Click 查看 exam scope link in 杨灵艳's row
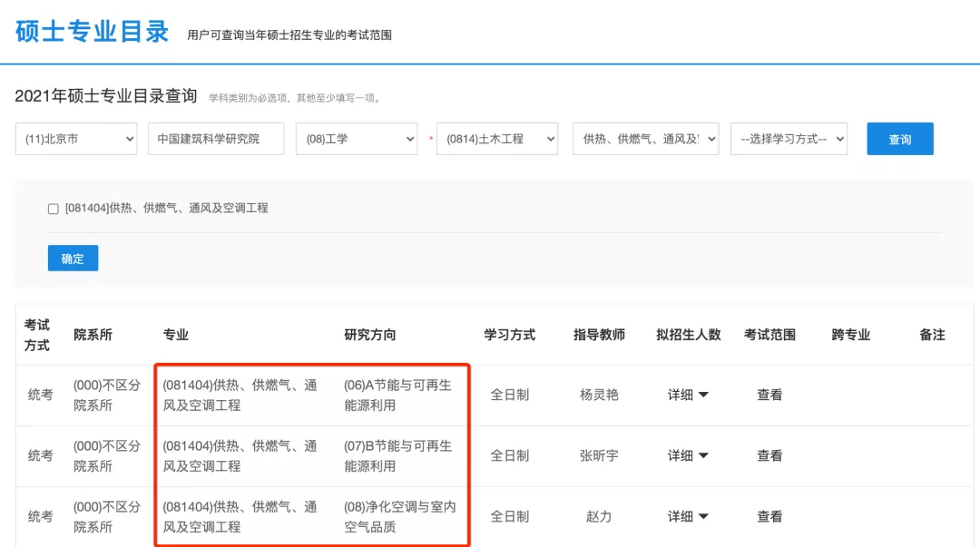Image resolution: width=980 pixels, height=547 pixels. 769,395
